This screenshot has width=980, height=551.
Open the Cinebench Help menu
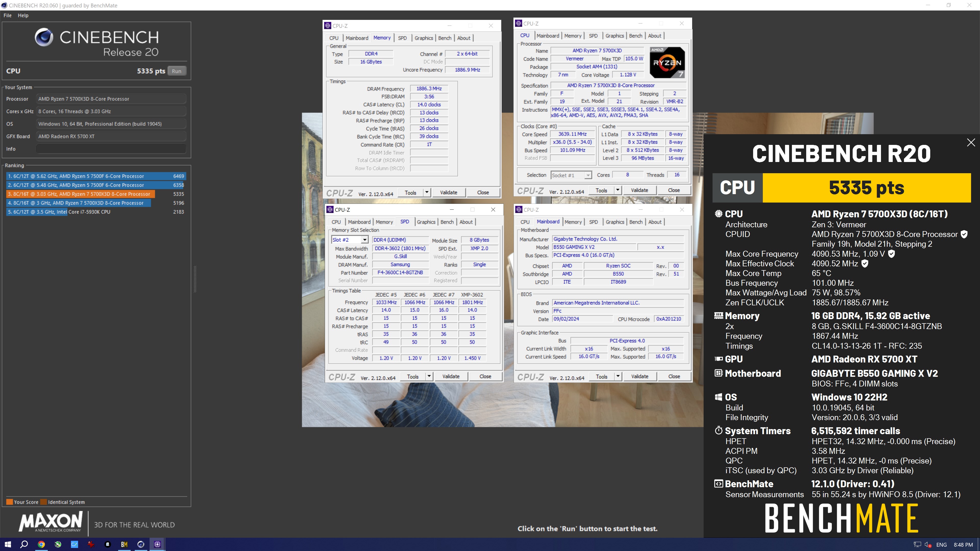(23, 15)
